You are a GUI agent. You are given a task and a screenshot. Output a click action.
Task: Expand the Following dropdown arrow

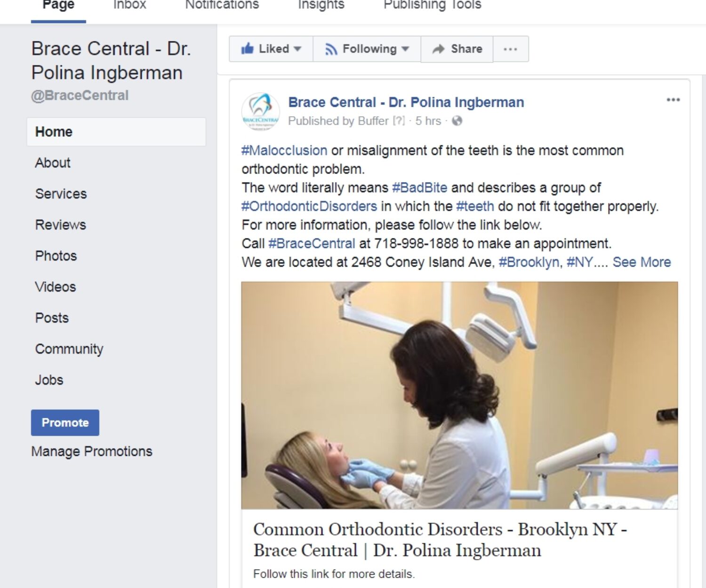point(405,49)
